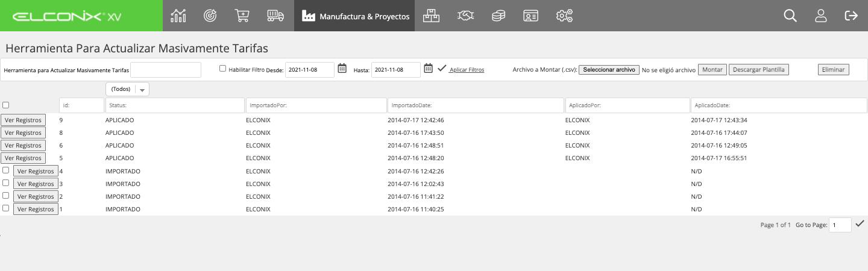Image resolution: width=868 pixels, height=271 pixels.
Task: Click the search magnifier icon
Action: [x=790, y=16]
